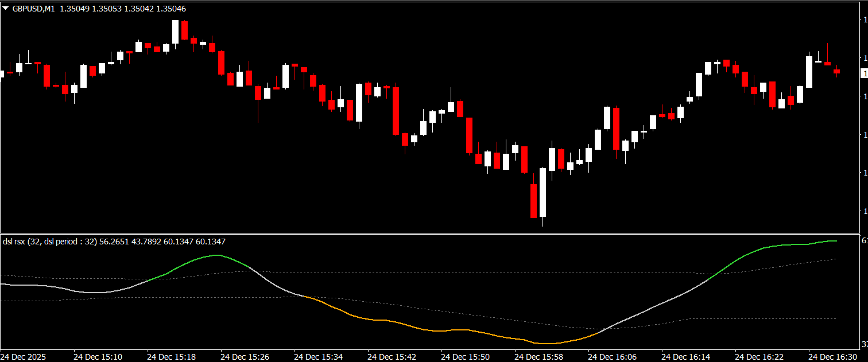
Task: Click the GBPUSD,M1 chart title text
Action: (x=34, y=9)
